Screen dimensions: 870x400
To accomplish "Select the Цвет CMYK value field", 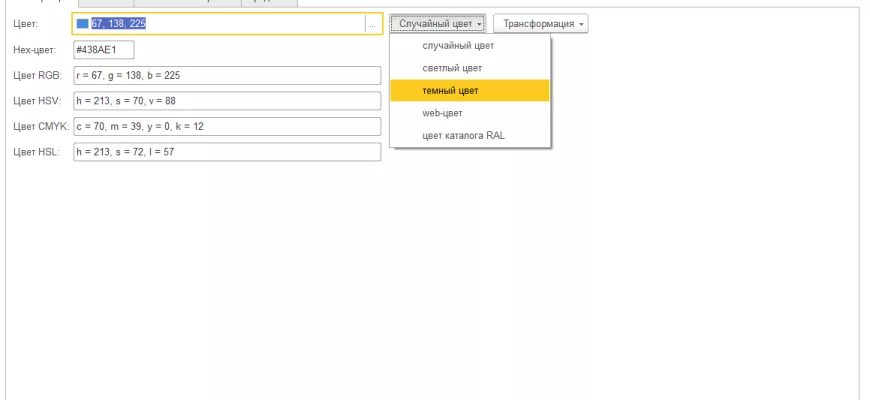I will click(227, 127).
